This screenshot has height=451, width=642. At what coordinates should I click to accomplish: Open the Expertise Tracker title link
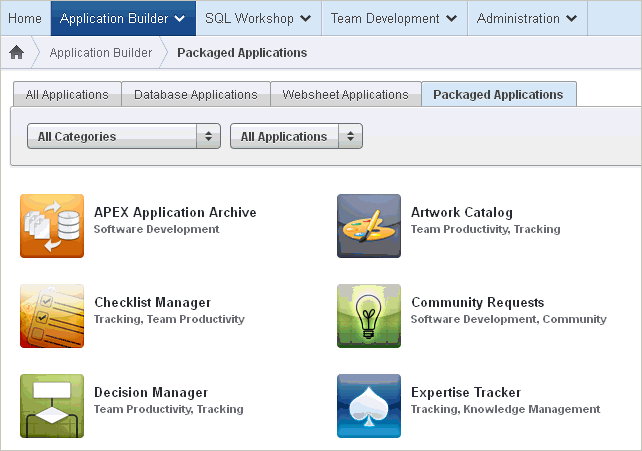[466, 392]
